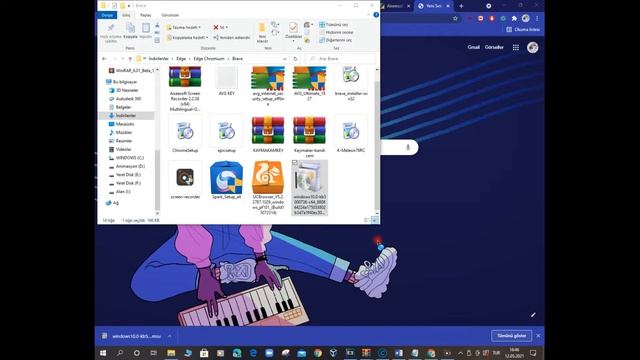This screenshot has height=360, width=640.
Task: Click the Windows Start button
Action: [103, 353]
